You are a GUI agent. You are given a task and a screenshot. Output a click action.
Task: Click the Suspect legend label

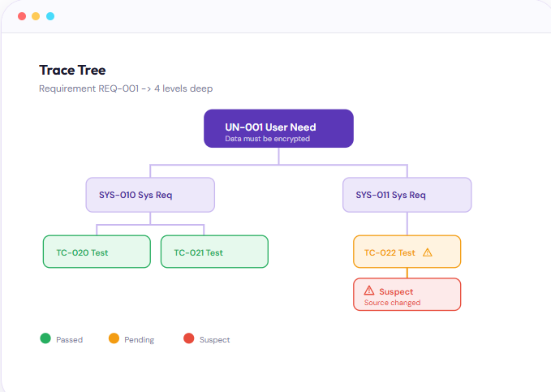click(x=214, y=339)
